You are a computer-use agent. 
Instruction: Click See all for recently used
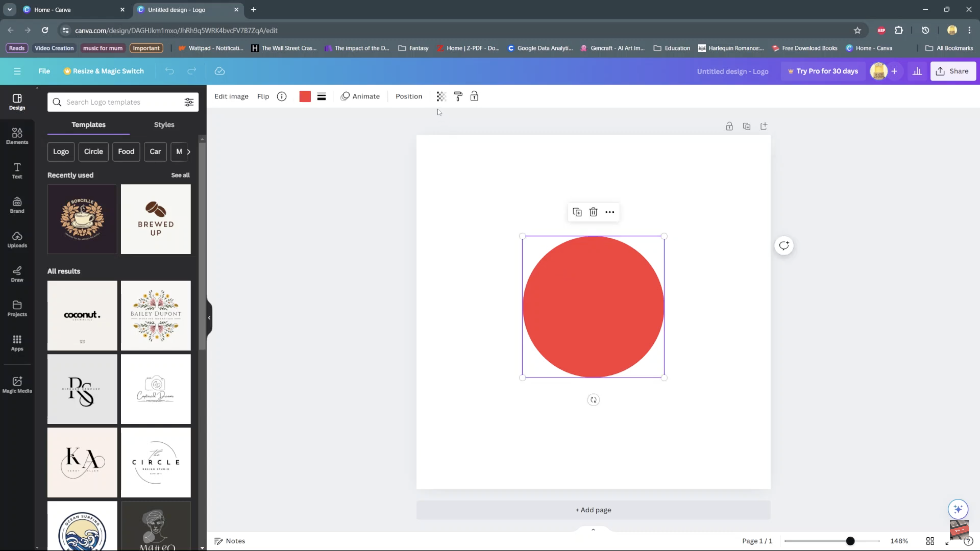pos(180,175)
